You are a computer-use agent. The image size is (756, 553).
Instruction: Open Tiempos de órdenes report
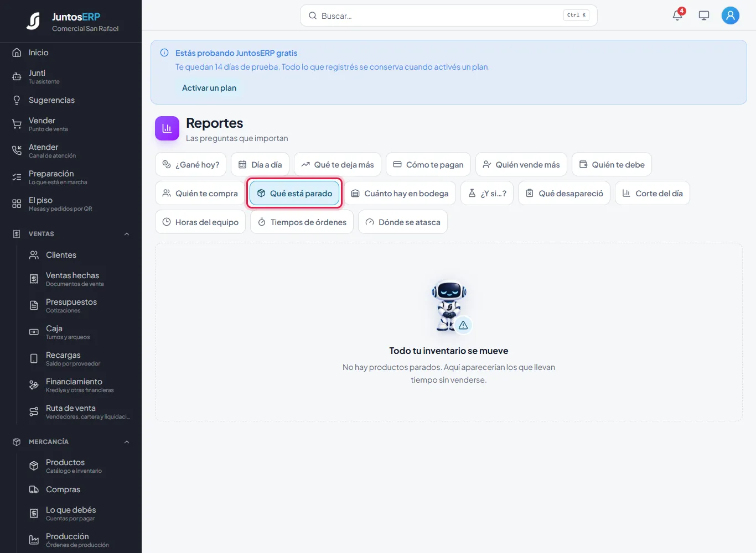302,222
